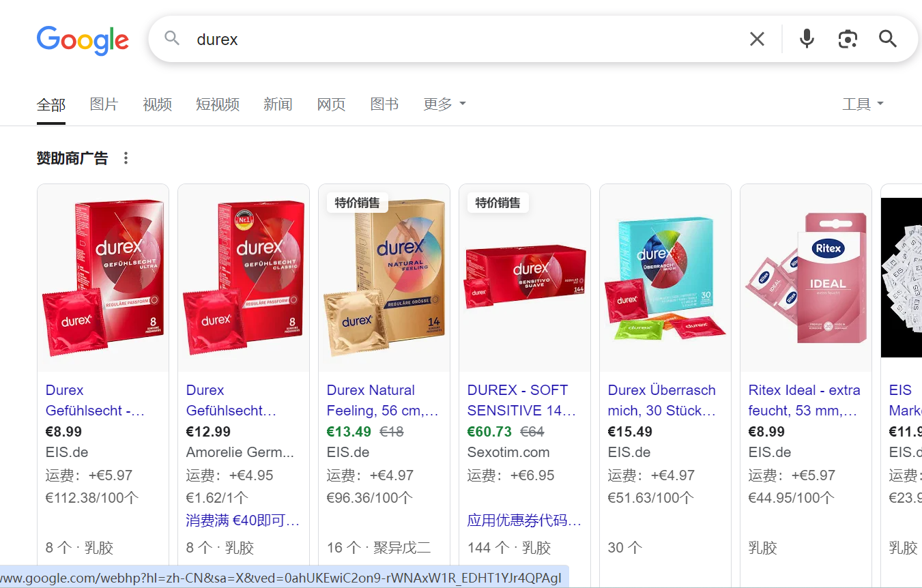Image resolution: width=922 pixels, height=588 pixels.
Task: Open Durex Gefühlsecht Ultra product image
Action: coord(103,278)
